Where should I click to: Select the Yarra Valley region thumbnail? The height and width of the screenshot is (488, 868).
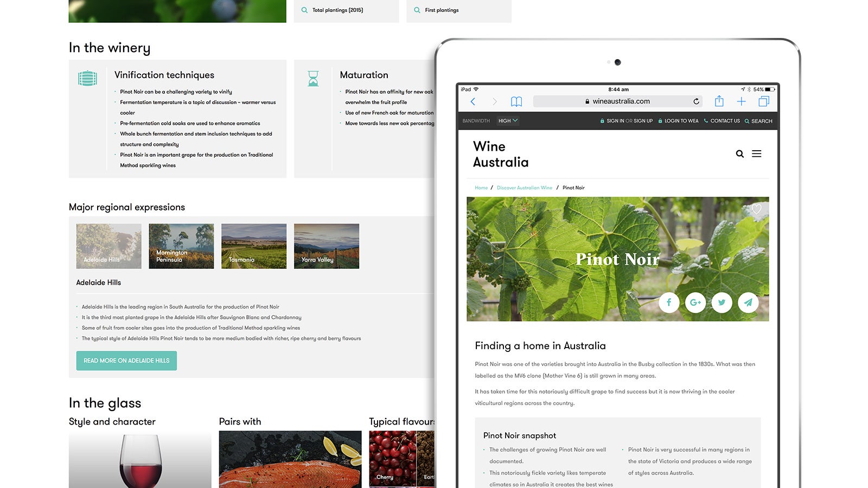tap(326, 246)
